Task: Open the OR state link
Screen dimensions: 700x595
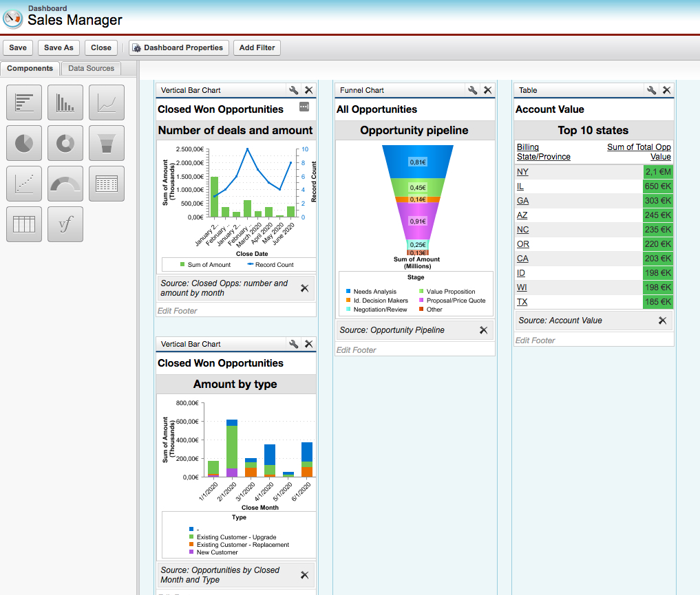Action: point(523,244)
